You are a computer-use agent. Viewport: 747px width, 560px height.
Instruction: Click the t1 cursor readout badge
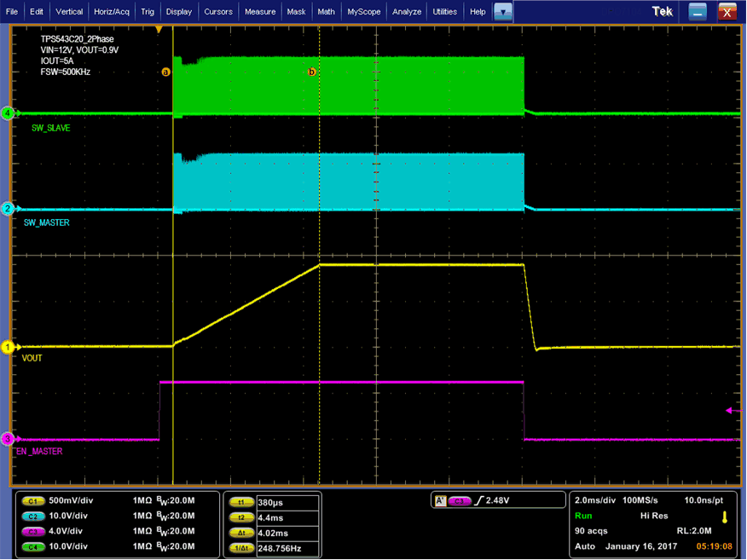[x=240, y=503]
